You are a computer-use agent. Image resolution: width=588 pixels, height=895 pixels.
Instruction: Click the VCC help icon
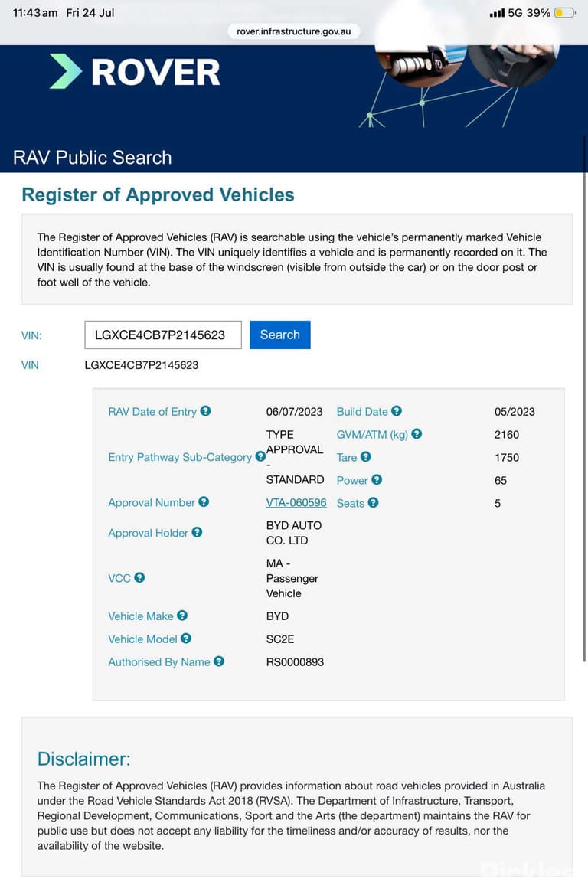click(x=139, y=577)
